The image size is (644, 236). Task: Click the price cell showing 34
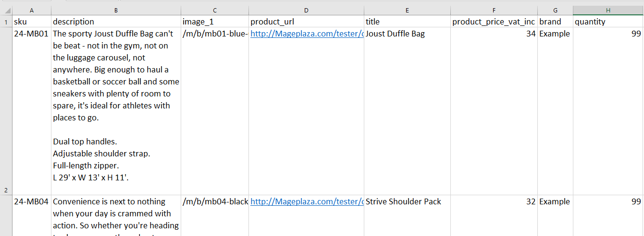click(494, 111)
